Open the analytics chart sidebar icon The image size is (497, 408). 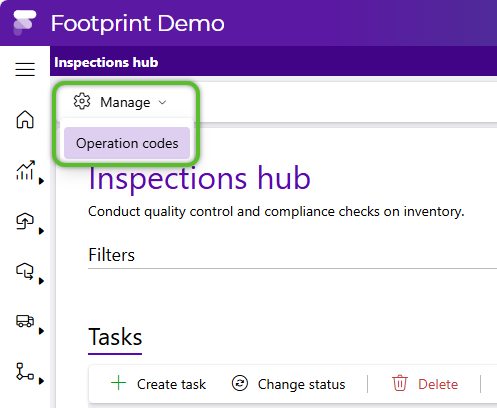click(x=25, y=170)
